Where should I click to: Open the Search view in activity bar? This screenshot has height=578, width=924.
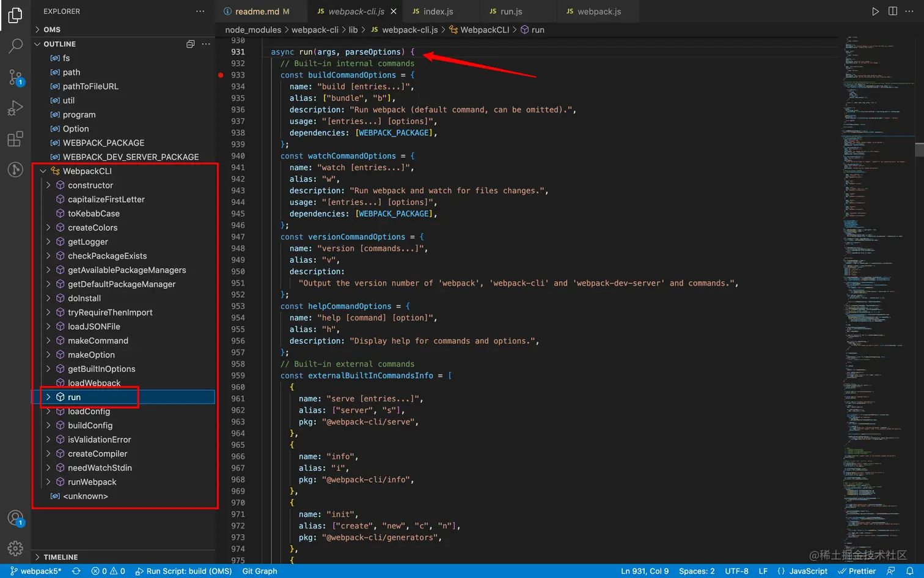(15, 46)
